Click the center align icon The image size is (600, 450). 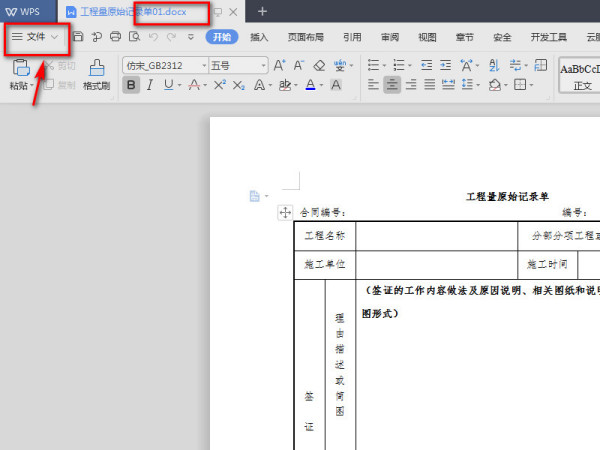tap(392, 85)
